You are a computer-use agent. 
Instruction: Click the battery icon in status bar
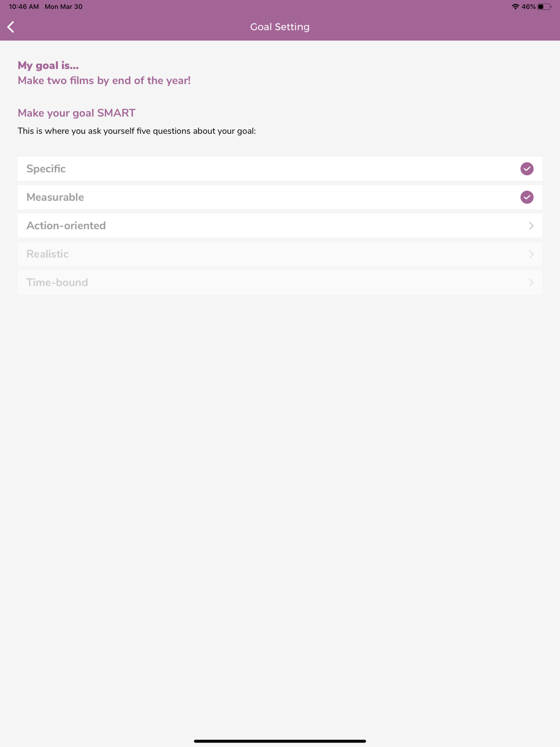(544, 7)
